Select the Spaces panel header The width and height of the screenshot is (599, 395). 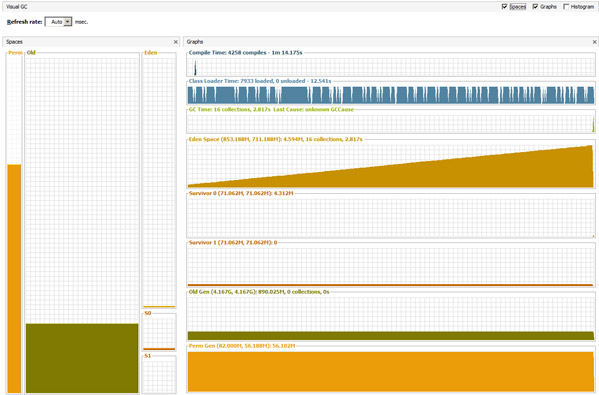[x=91, y=42]
